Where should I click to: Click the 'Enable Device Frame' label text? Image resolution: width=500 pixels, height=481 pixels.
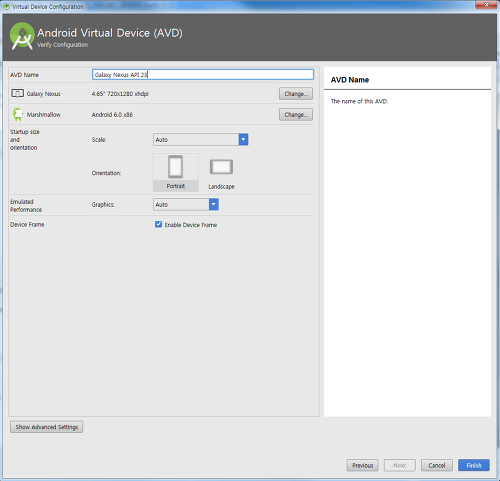[x=191, y=225]
